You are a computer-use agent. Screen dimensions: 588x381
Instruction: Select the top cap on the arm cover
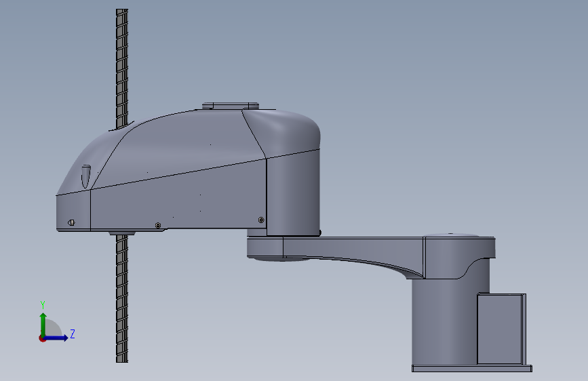point(231,105)
